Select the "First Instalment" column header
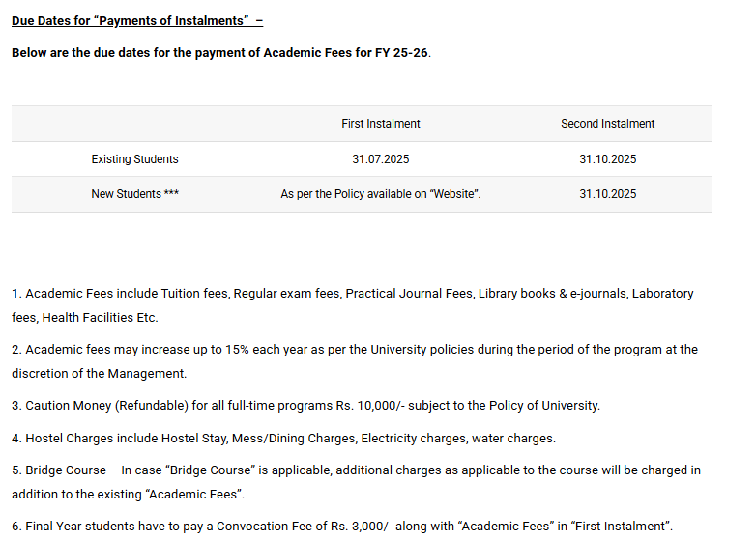Screen dimensions: 756x541 click(x=381, y=124)
